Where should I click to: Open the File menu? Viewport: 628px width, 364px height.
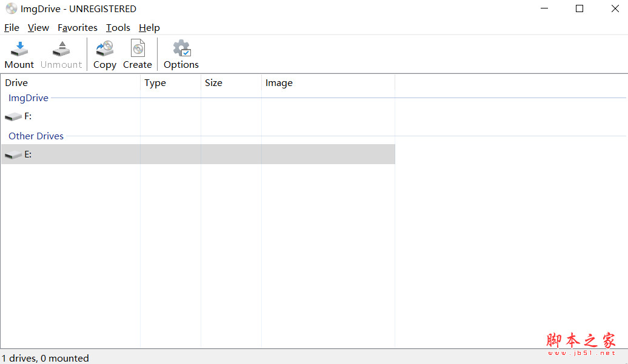pyautogui.click(x=12, y=28)
